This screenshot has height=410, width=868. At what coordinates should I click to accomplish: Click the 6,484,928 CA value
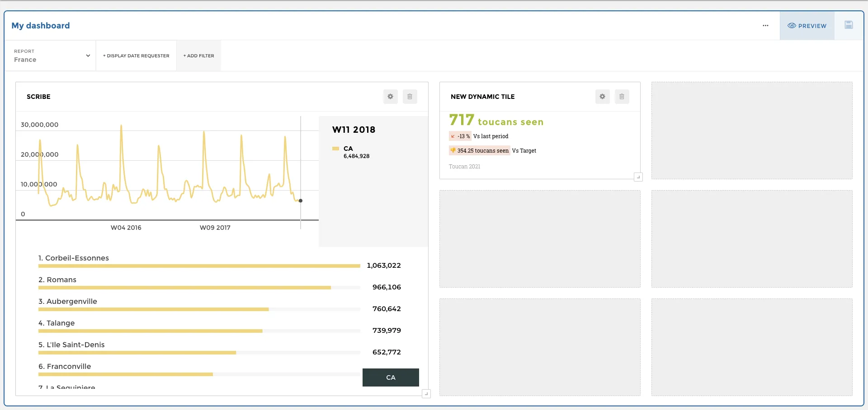click(x=356, y=156)
